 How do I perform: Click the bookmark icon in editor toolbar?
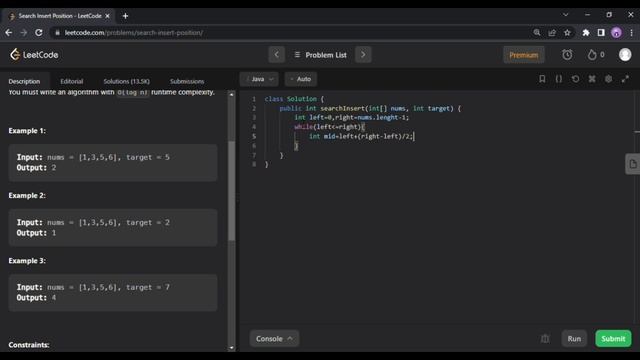(542, 79)
